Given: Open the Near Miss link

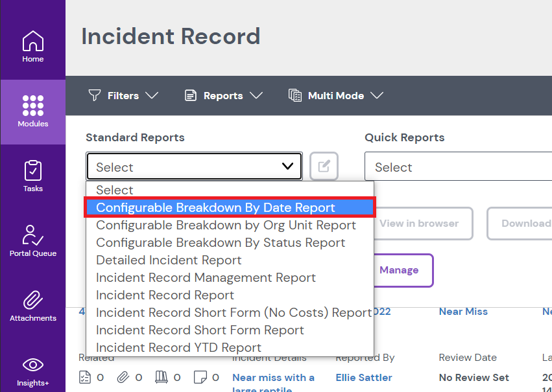Looking at the screenshot, I should [463, 312].
